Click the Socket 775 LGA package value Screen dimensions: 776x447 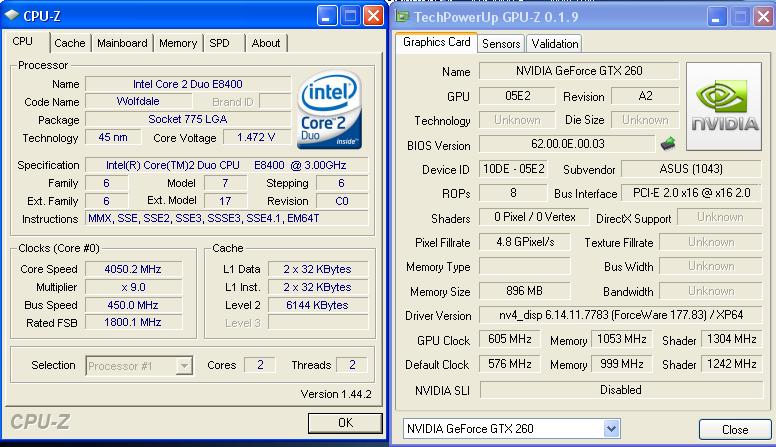[188, 119]
